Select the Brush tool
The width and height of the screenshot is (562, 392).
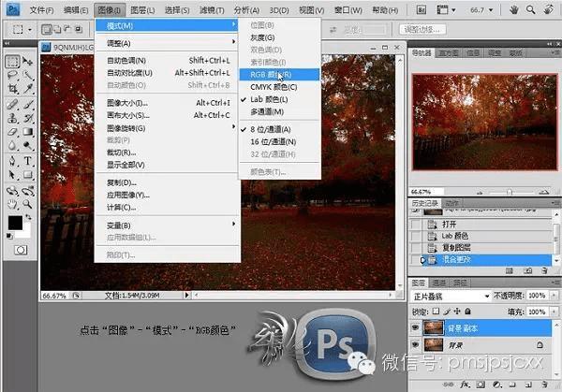coord(27,104)
